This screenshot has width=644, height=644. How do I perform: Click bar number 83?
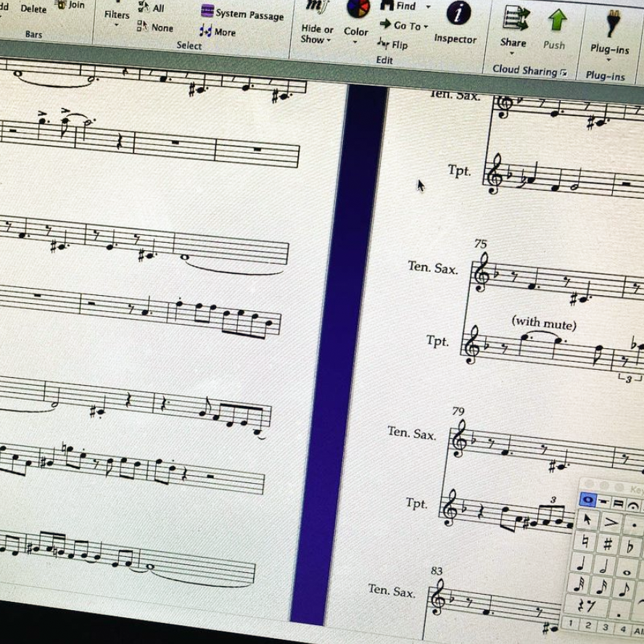pos(437,571)
